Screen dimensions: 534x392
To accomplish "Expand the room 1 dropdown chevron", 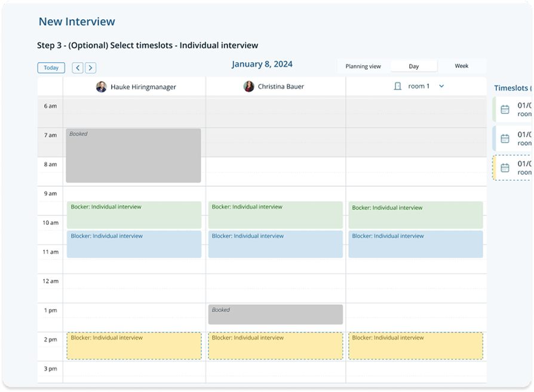I will coord(441,87).
